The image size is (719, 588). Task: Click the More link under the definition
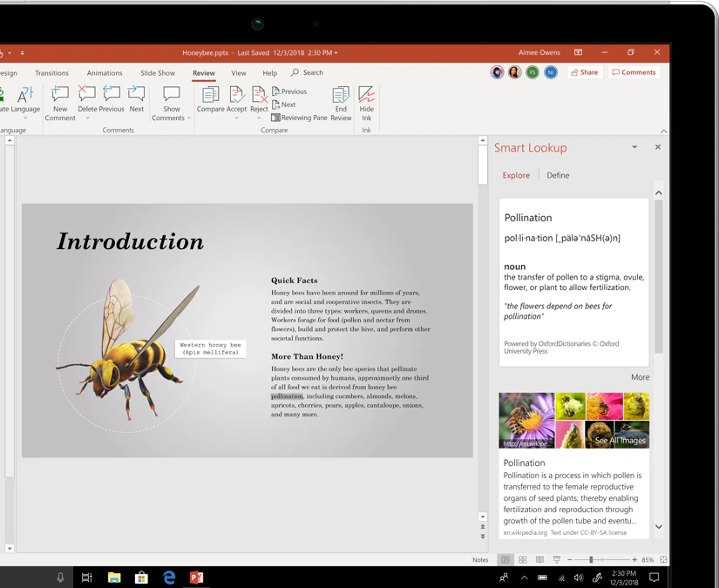pyautogui.click(x=640, y=377)
